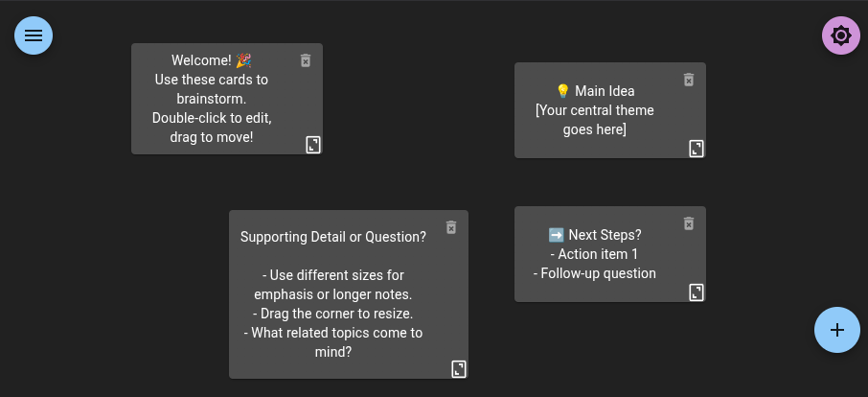Toggle the dark/light theme button

coord(840,36)
